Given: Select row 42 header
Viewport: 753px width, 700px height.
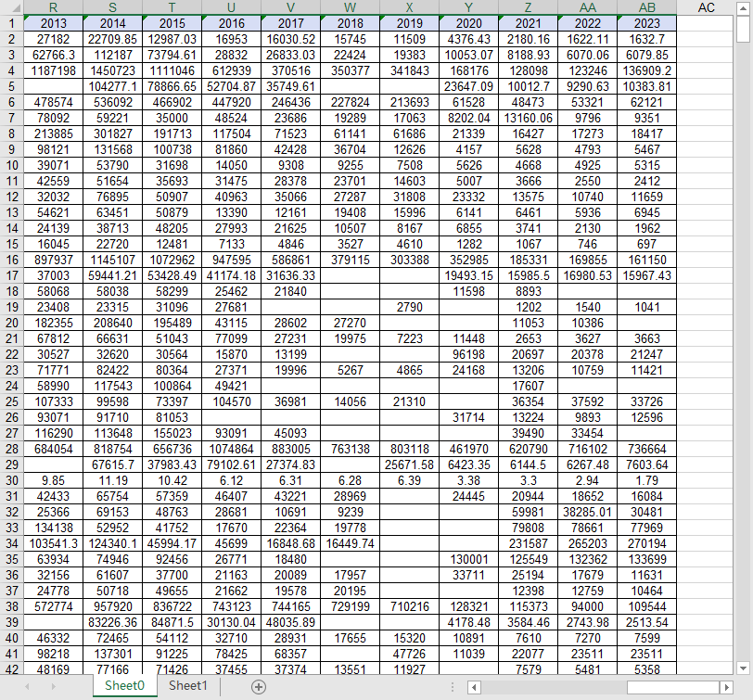Looking at the screenshot, I should pyautogui.click(x=11, y=668).
